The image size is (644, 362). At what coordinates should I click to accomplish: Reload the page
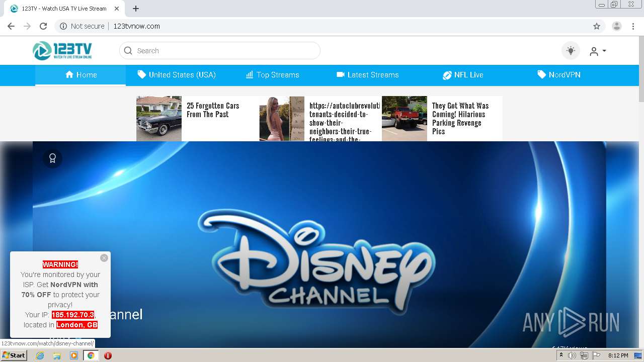click(x=43, y=26)
